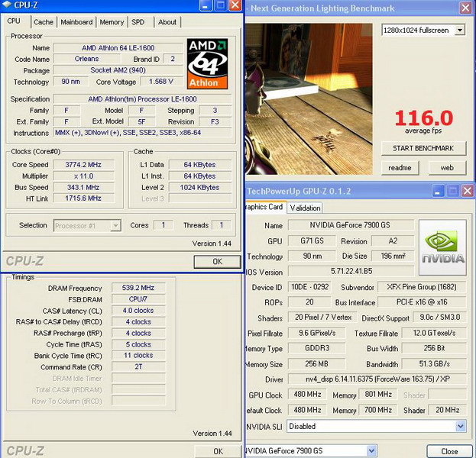Open the benchmark readme

(400, 168)
